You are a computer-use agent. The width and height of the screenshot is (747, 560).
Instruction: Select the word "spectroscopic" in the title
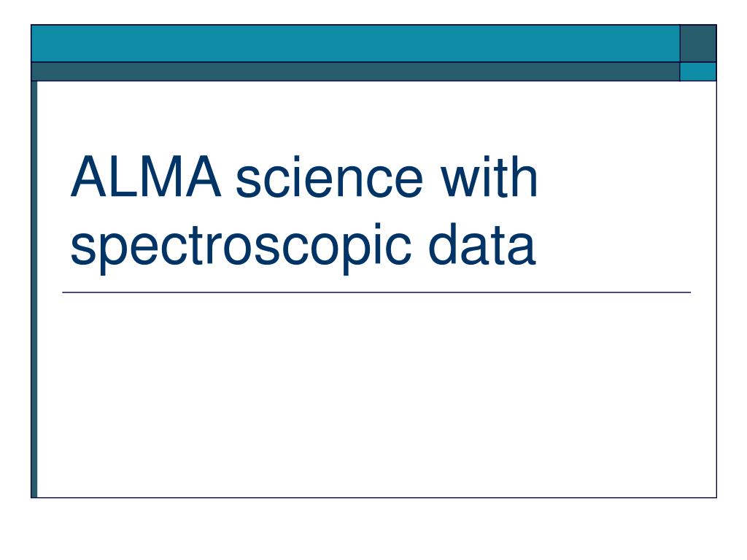tap(241, 248)
